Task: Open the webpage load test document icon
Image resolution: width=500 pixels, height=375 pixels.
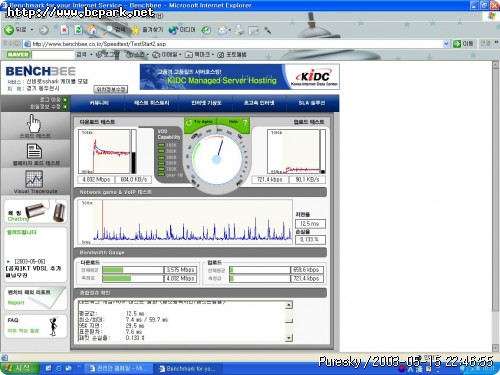Action: (x=34, y=151)
